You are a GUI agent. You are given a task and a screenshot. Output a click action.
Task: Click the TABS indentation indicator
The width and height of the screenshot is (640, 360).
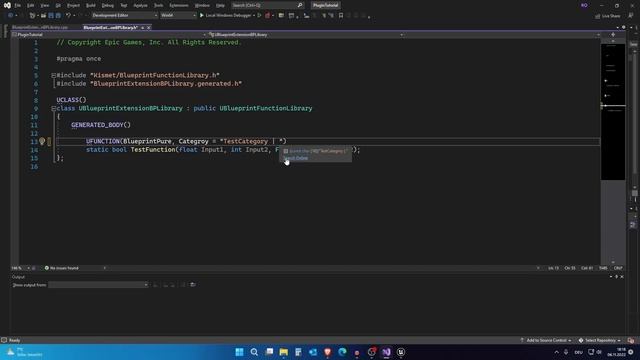[603, 268]
